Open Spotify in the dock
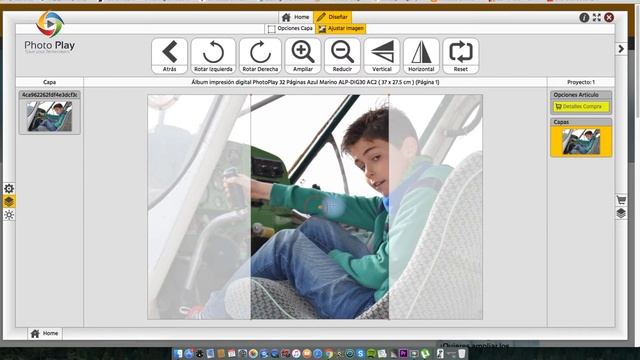The height and width of the screenshot is (360, 640). coord(371,353)
